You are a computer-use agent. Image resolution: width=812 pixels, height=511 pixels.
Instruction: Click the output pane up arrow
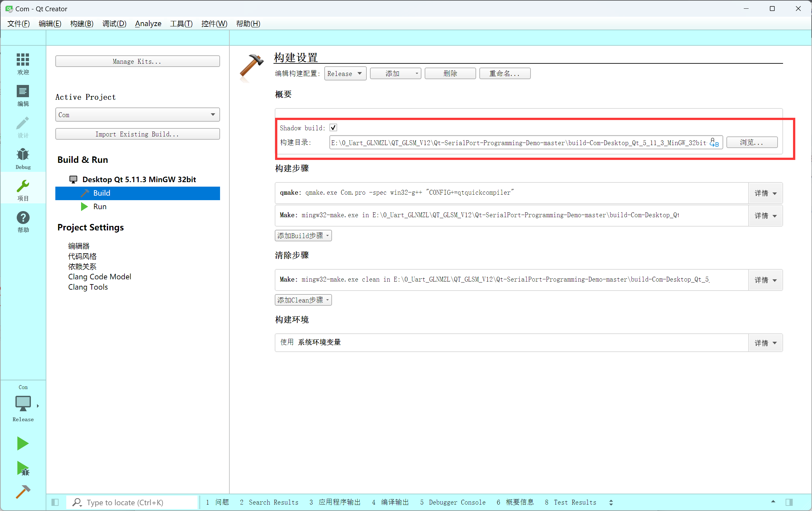(773, 502)
